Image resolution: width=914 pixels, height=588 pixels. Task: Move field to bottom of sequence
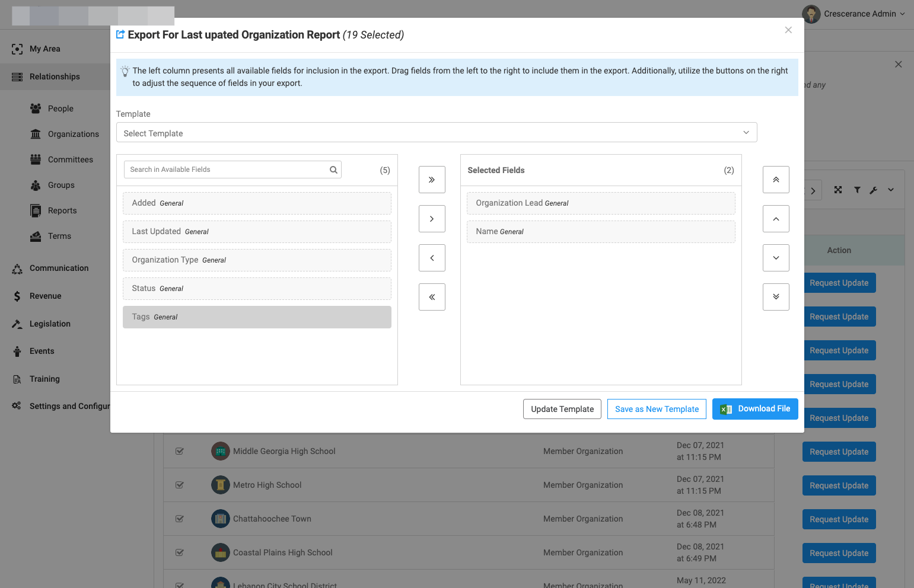pyautogui.click(x=776, y=297)
